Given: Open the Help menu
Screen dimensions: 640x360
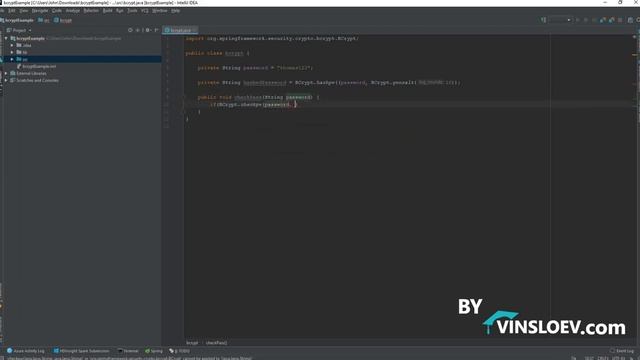Looking at the screenshot, I should (x=176, y=11).
